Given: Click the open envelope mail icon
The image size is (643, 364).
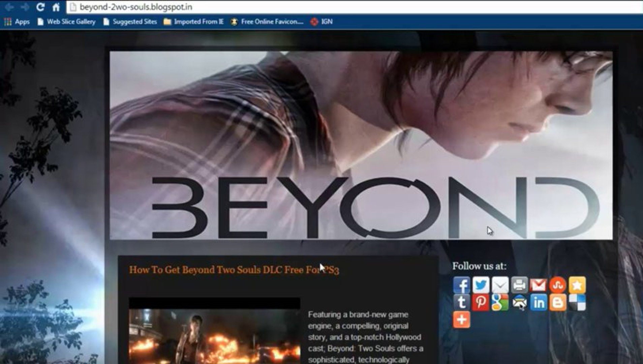Looking at the screenshot, I should 519,302.
